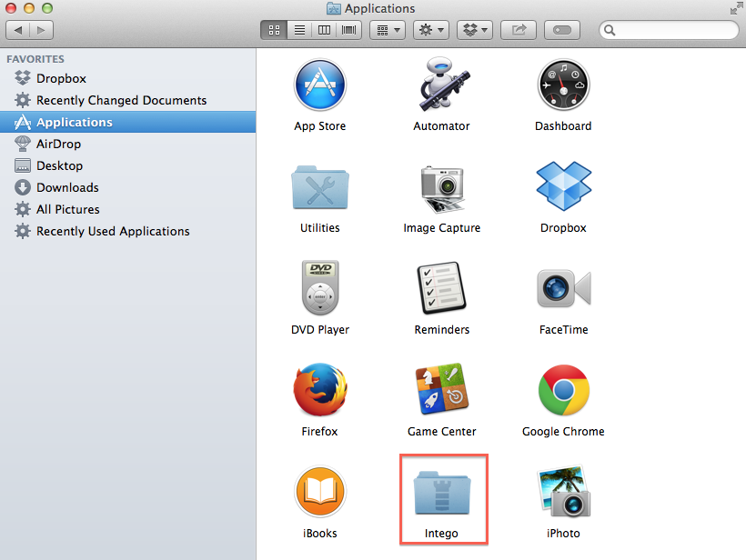
Task: Click the Image Capture label text
Action: (442, 228)
